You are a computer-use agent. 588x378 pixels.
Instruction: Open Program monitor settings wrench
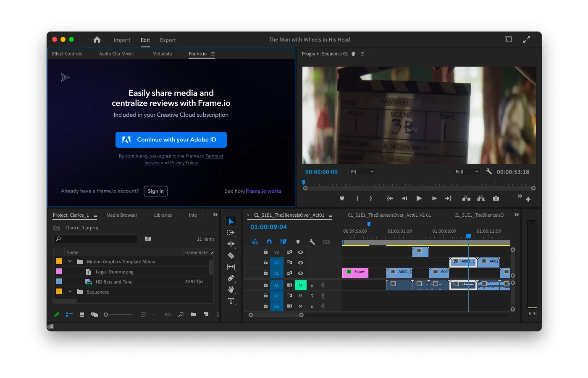point(489,171)
